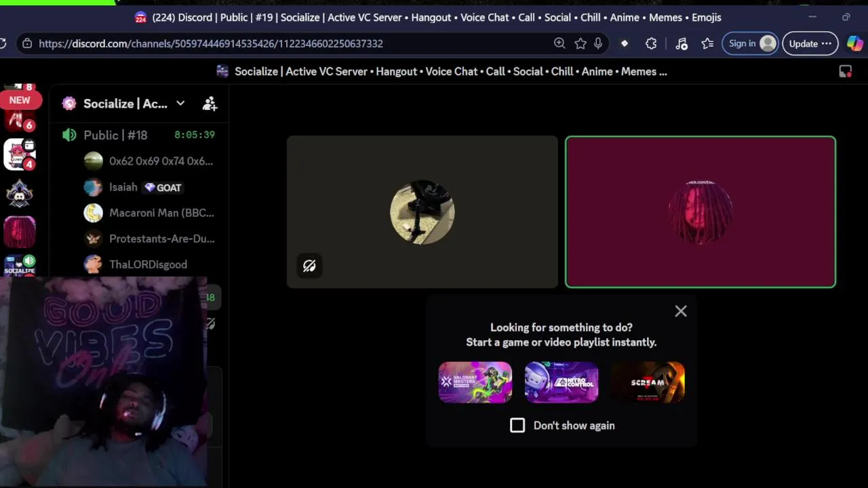Open the Copilot icon in the browser toolbar
Screen dimensions: 868x488
[854, 43]
